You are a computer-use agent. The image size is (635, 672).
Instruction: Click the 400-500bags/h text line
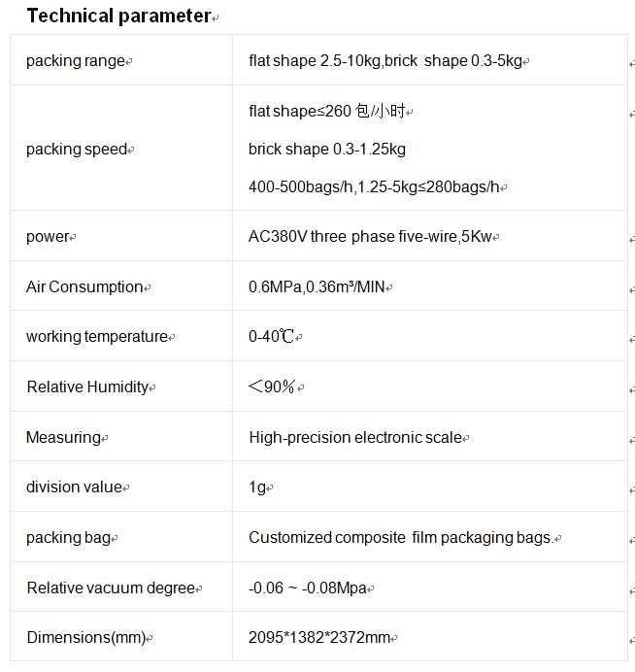pyautogui.click(x=374, y=186)
